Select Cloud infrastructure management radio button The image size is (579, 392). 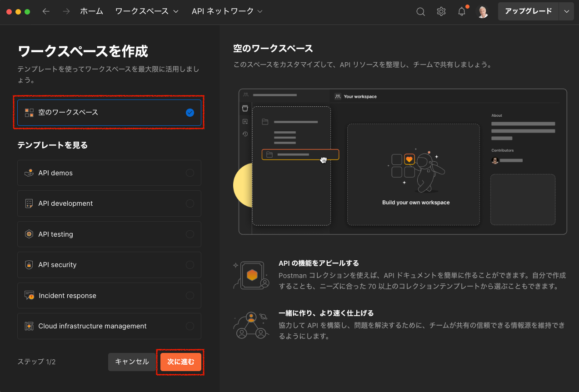click(190, 326)
